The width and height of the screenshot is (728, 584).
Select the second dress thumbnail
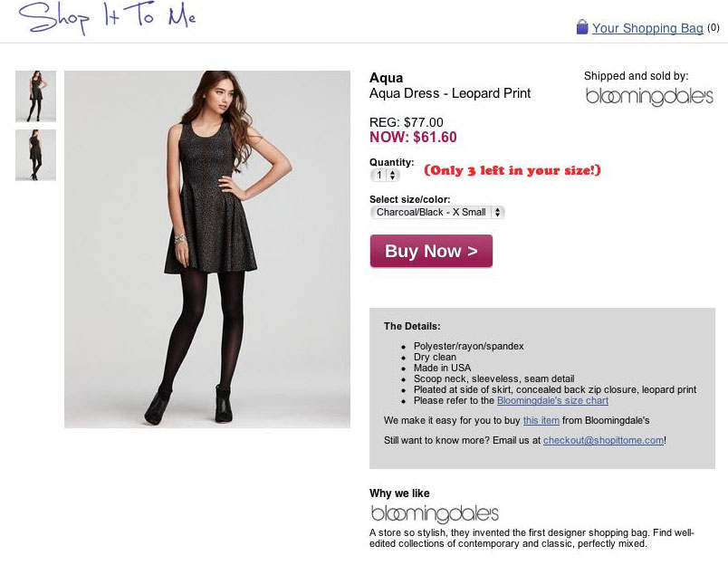click(35, 155)
